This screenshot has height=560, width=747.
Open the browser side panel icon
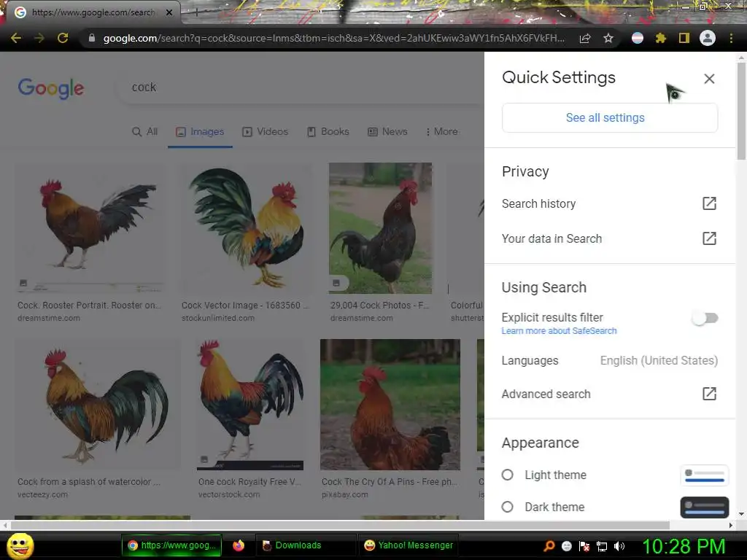(x=684, y=38)
